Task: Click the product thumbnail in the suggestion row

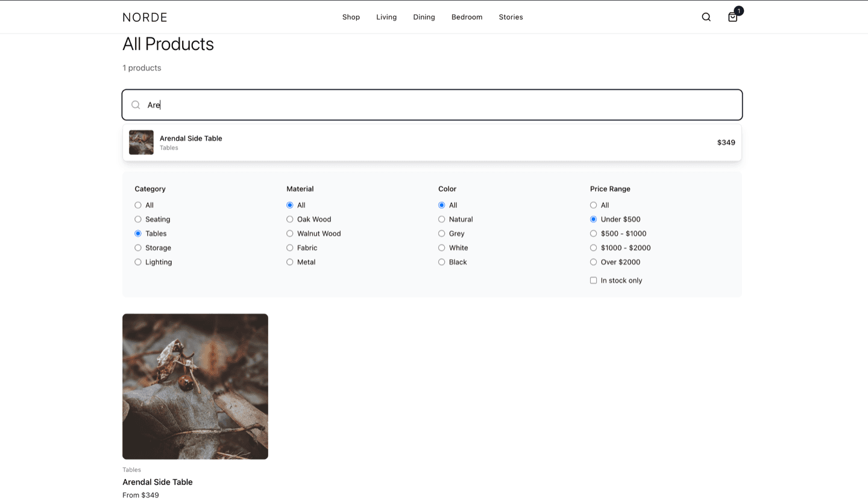Action: pyautogui.click(x=141, y=142)
